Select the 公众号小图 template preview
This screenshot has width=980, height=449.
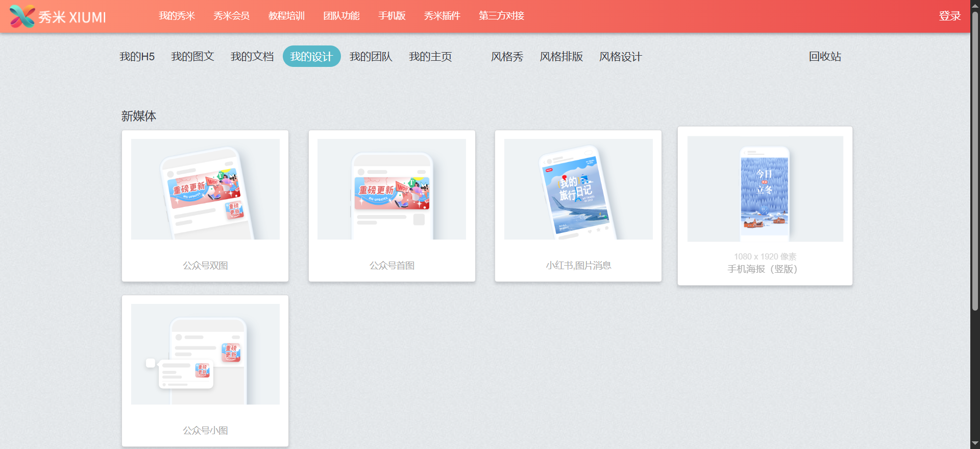click(205, 354)
